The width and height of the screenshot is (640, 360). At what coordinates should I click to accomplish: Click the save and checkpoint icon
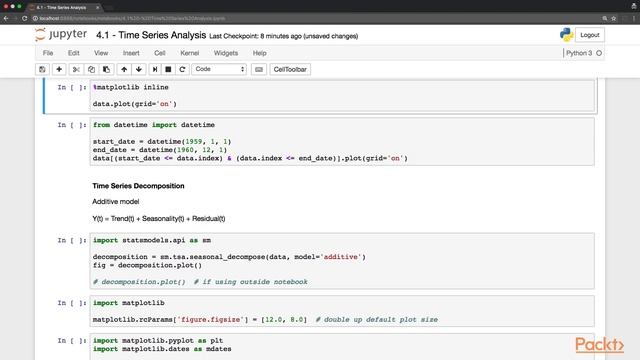click(42, 69)
